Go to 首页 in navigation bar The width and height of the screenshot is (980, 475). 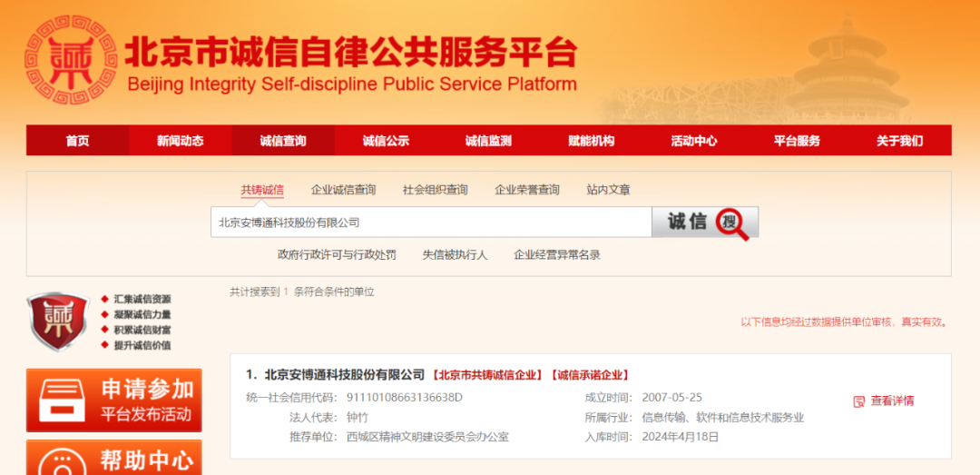click(x=77, y=141)
